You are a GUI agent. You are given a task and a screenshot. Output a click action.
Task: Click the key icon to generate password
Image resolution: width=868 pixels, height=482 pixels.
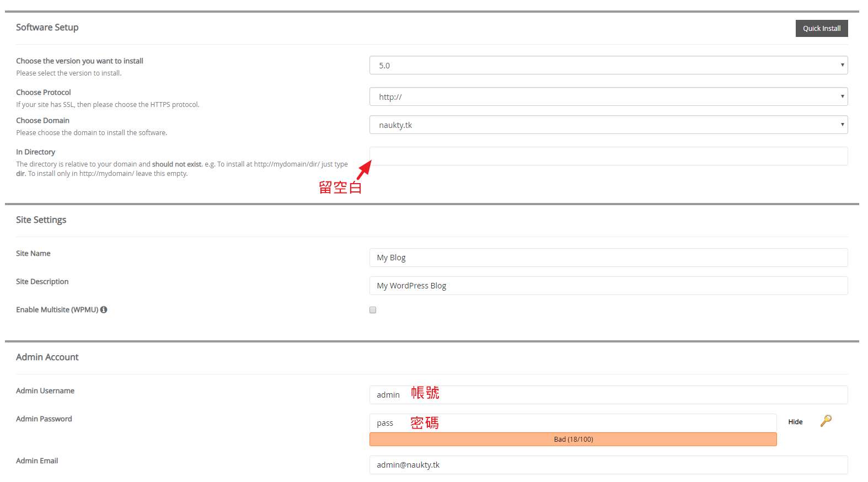826,421
